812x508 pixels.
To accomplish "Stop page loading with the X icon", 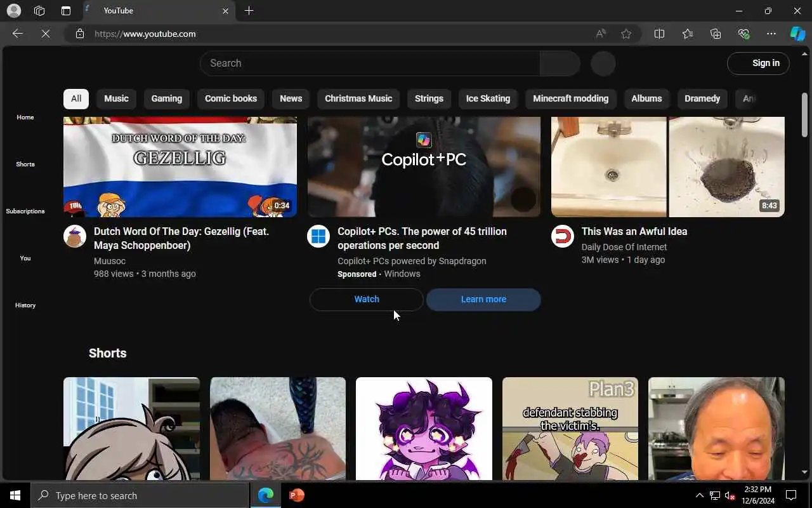I will click(x=46, y=34).
